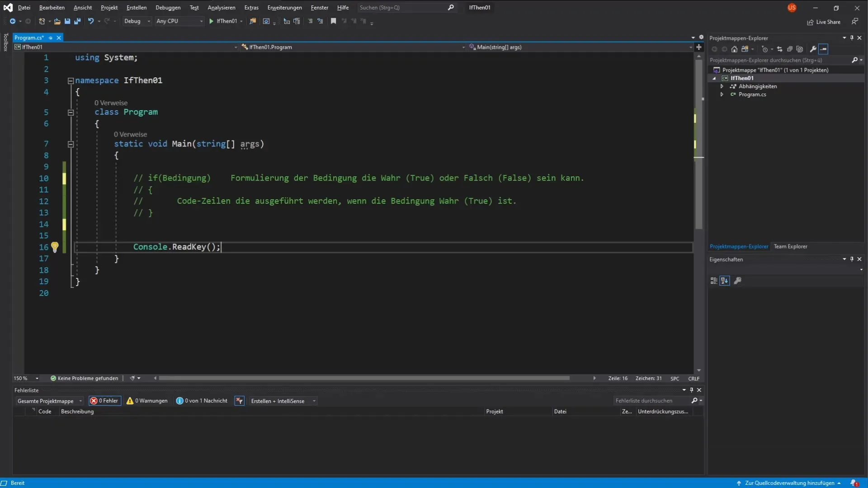The width and height of the screenshot is (868, 488).
Task: Click the Suchen (Strg+Q) search box
Action: tap(406, 8)
